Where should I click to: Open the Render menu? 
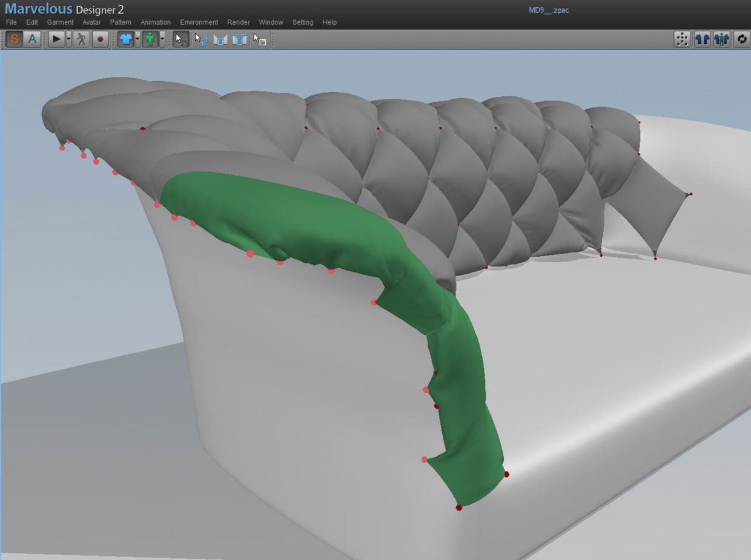[x=239, y=22]
